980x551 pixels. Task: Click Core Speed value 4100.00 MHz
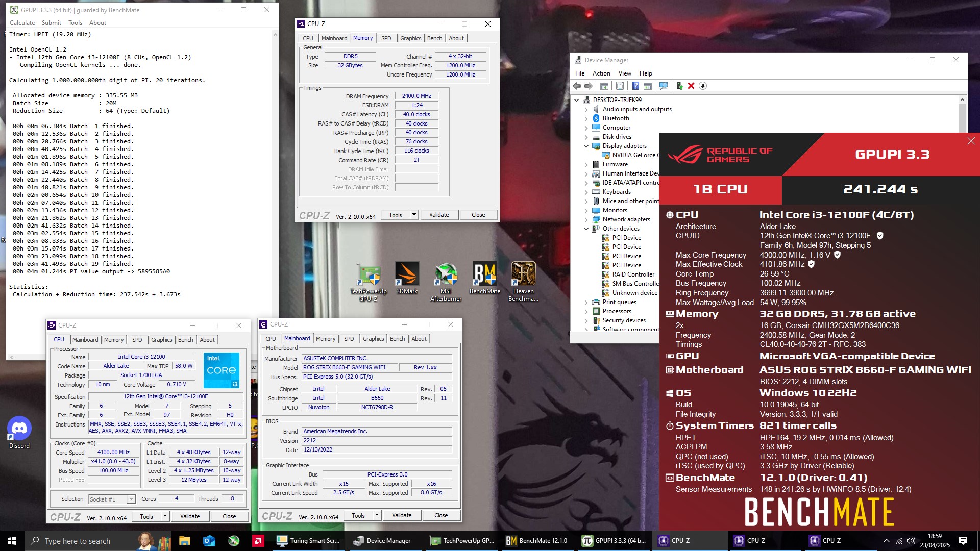click(113, 452)
